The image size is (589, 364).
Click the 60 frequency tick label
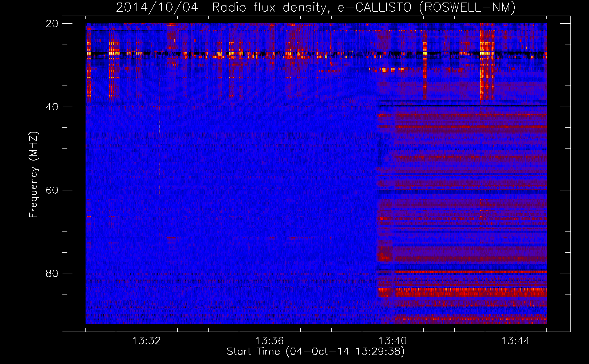click(52, 190)
